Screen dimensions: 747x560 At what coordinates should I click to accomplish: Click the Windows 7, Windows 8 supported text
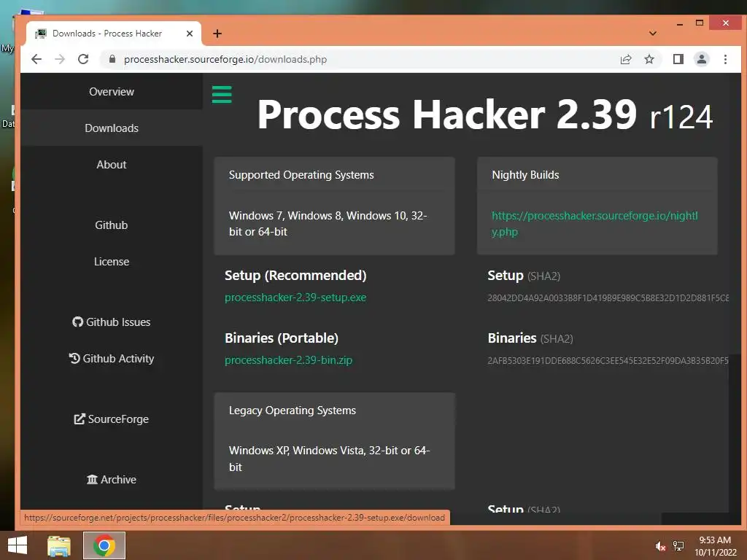click(328, 223)
